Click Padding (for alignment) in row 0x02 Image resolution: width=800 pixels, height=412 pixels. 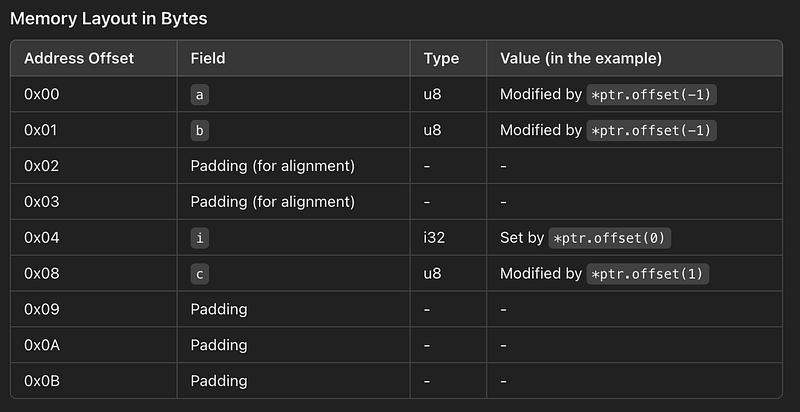tap(272, 166)
